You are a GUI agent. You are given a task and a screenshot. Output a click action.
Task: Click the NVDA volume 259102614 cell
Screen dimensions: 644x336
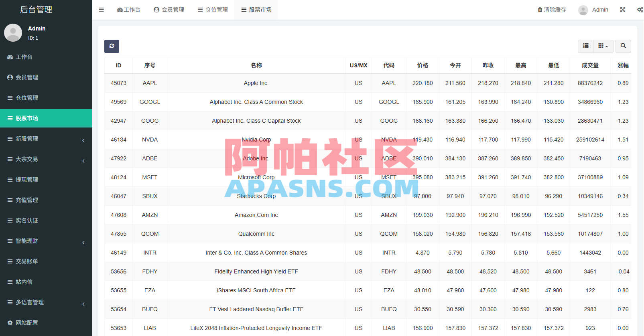point(590,140)
